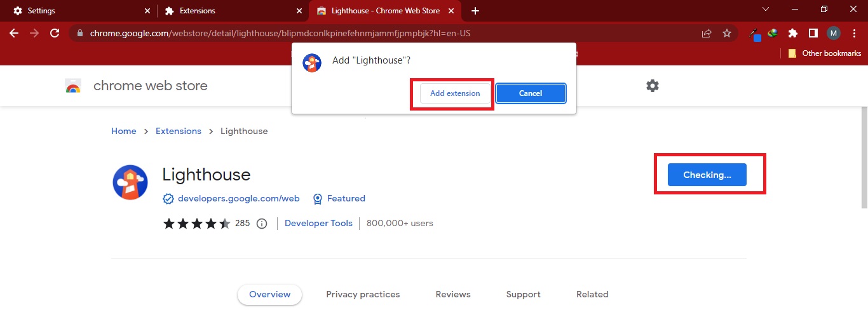Go back to the previous page
Image resolution: width=868 pixels, height=324 pixels.
coord(14,33)
